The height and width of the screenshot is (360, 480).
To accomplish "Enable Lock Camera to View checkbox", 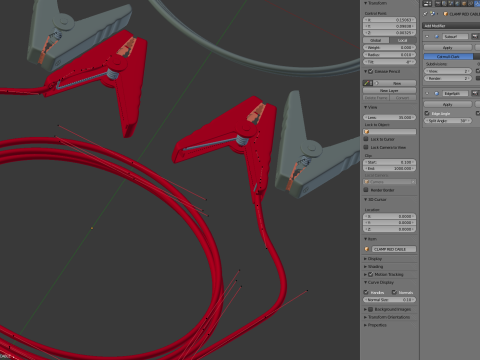I will click(366, 147).
